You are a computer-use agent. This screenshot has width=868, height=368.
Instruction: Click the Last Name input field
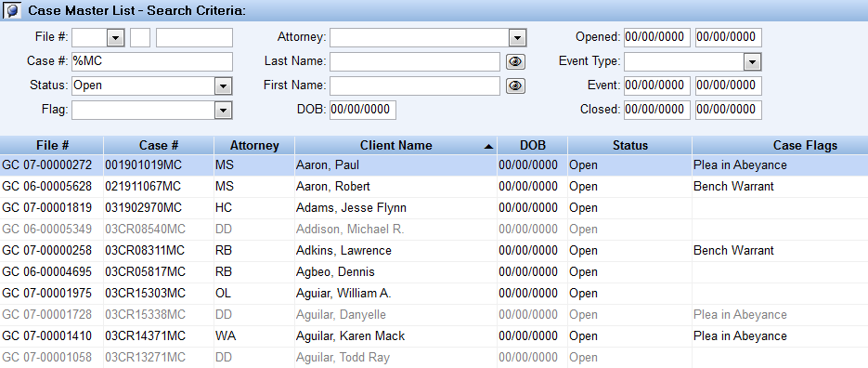click(x=415, y=61)
